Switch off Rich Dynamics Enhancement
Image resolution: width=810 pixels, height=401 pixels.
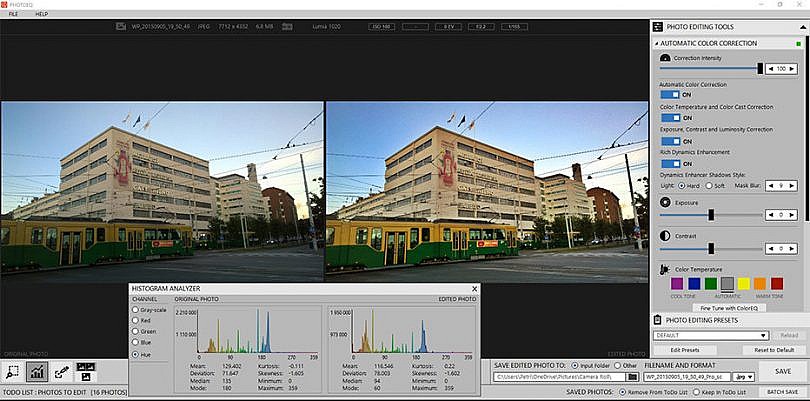coord(671,164)
